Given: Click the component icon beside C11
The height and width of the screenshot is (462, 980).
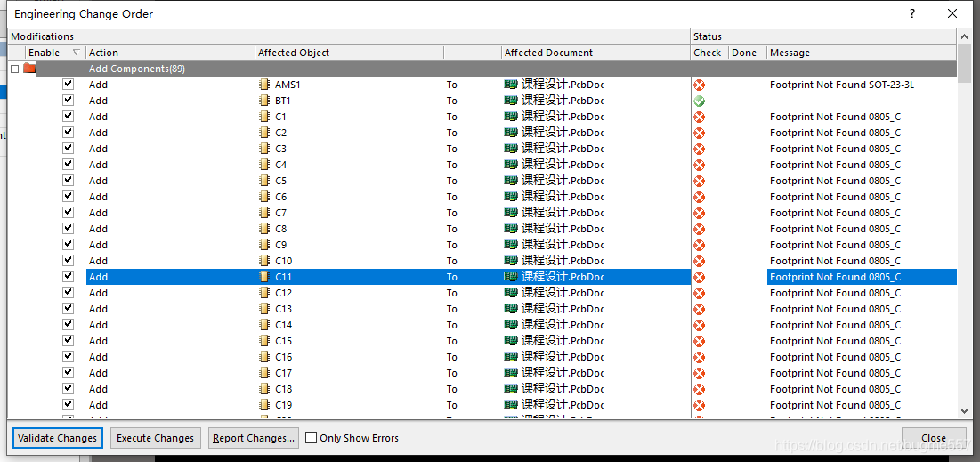Looking at the screenshot, I should coord(264,277).
